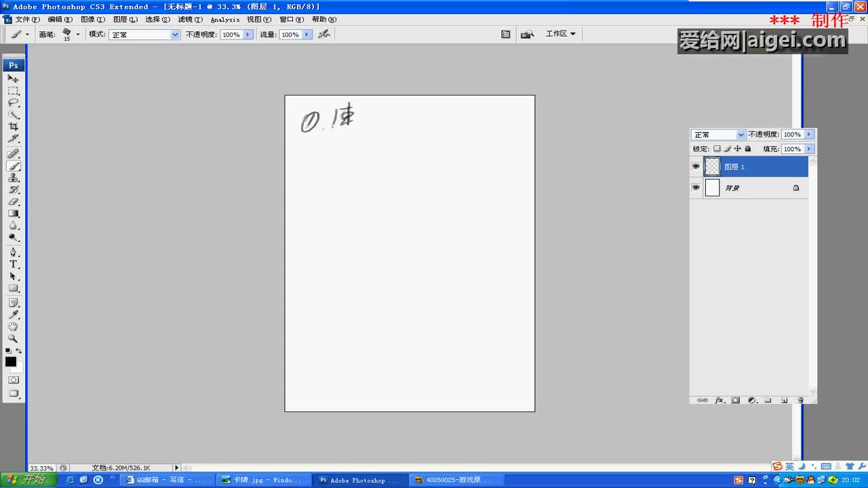Select the Eraser tool

point(14,202)
